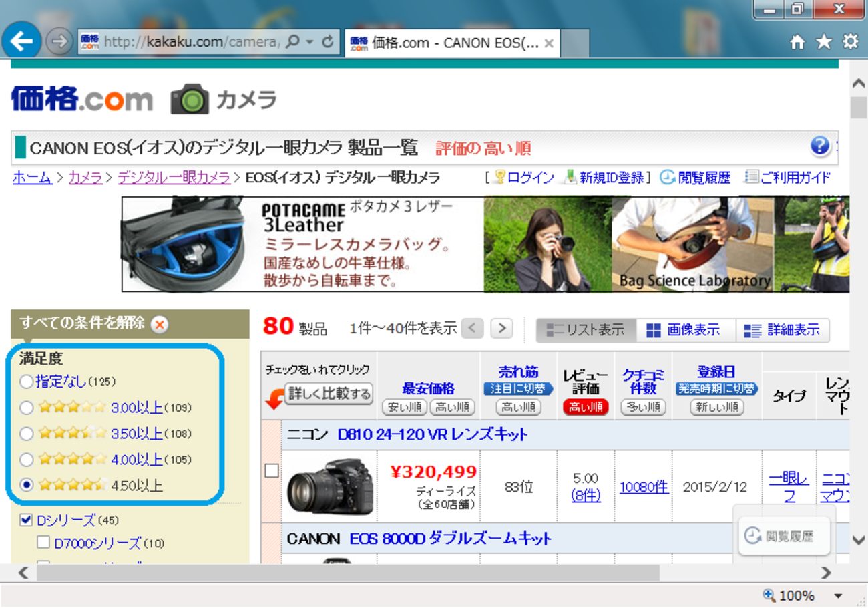Click the 詳しく比較する button

[x=329, y=394]
